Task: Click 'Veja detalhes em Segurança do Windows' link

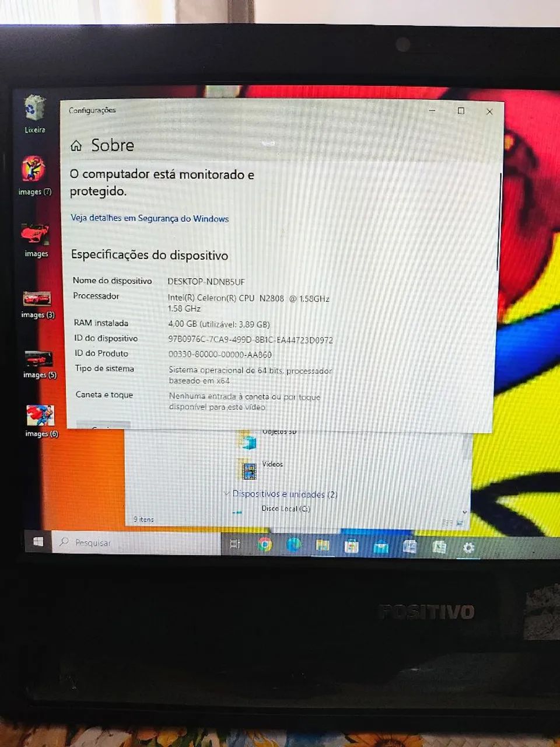Action: 149,218
